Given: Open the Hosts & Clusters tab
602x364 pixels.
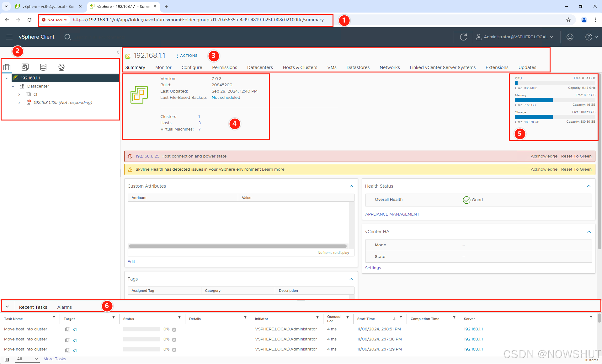Looking at the screenshot, I should pos(300,67).
